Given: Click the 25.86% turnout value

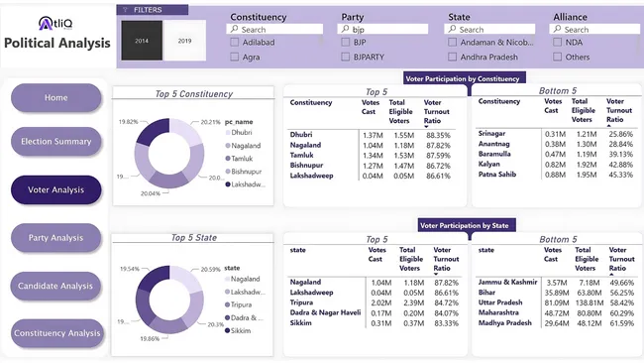Looking at the screenshot, I should tap(620, 134).
